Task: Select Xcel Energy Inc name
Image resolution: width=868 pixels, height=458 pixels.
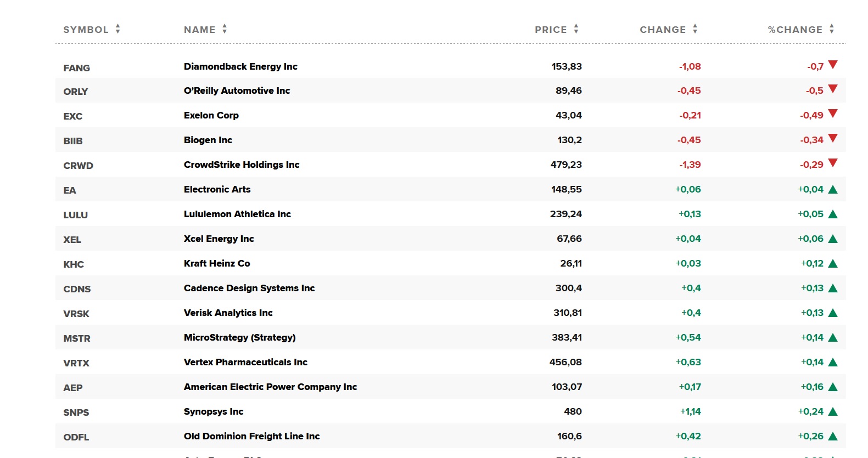Action: pyautogui.click(x=219, y=239)
